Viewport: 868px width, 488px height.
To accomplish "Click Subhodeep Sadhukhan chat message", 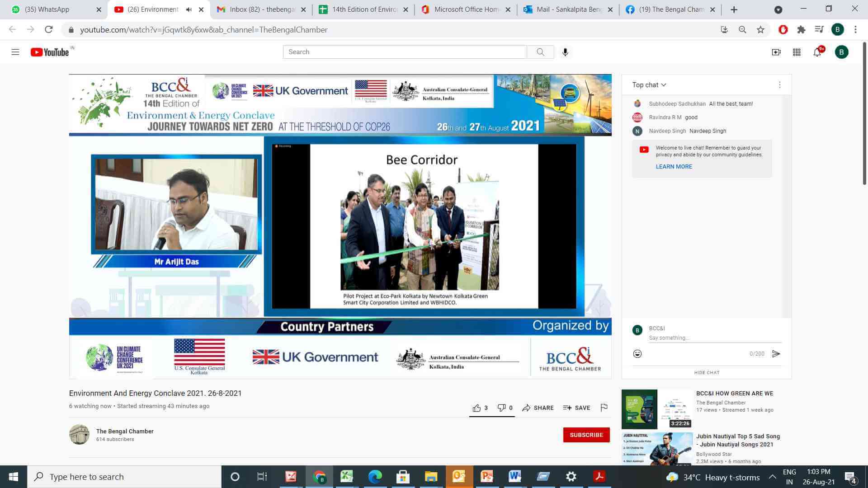I will pos(701,104).
